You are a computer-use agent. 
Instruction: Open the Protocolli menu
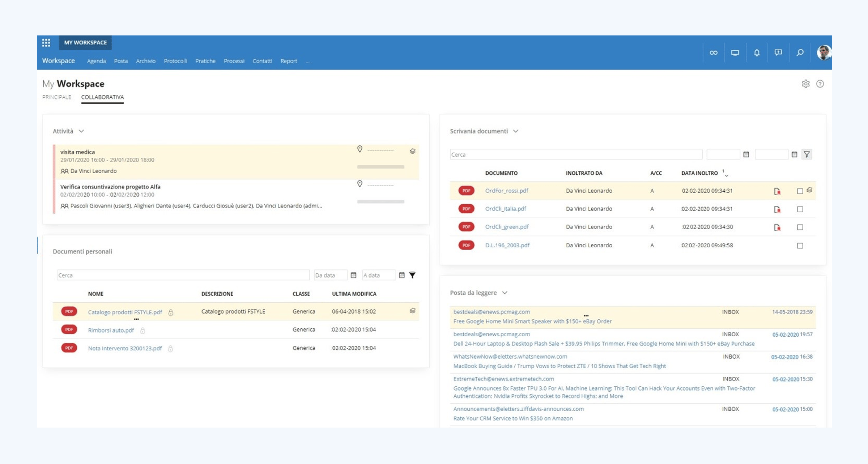175,61
